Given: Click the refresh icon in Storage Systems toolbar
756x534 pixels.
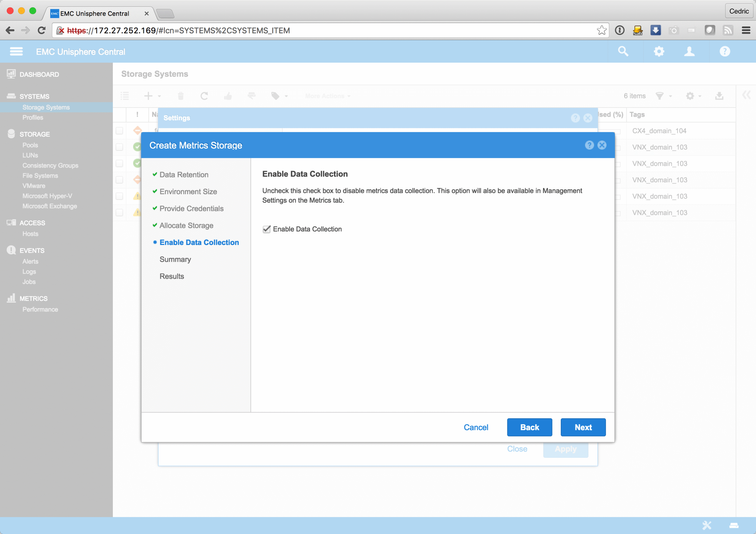Looking at the screenshot, I should click(204, 96).
